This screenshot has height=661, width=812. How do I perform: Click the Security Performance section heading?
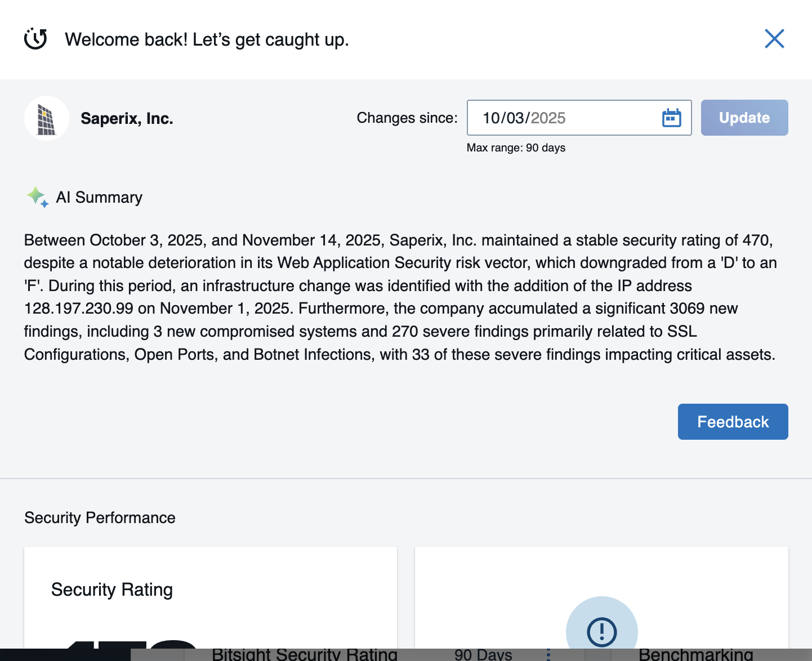click(100, 517)
